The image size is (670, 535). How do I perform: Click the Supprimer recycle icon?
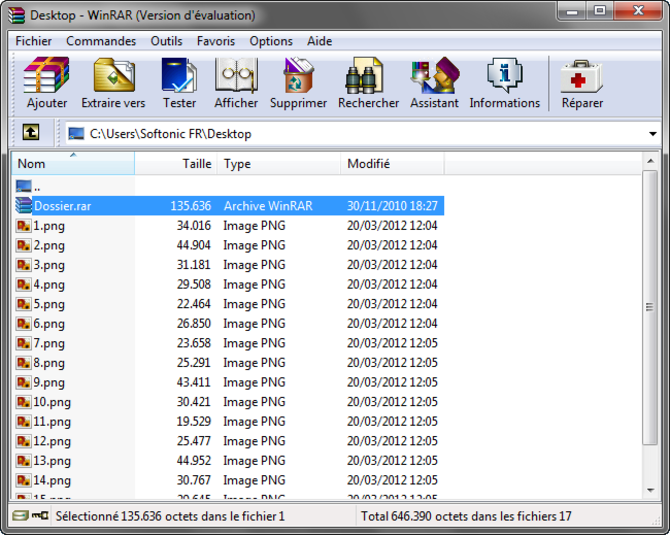(x=298, y=75)
